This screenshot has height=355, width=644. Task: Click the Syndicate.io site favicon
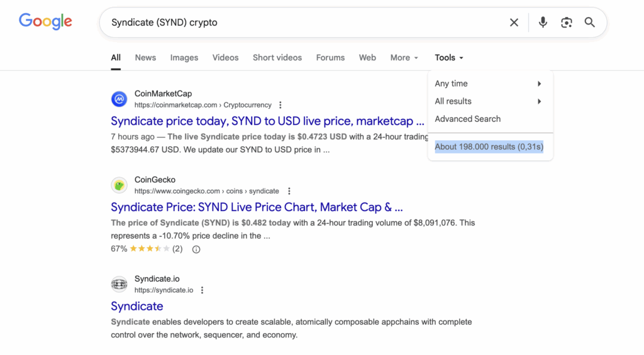pos(119,285)
